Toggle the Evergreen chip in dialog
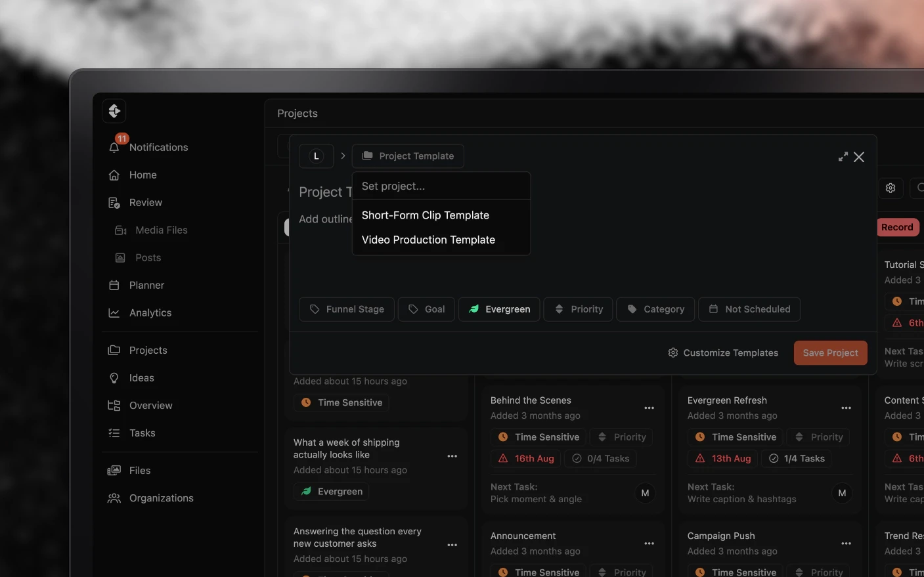The image size is (924, 577). (499, 309)
